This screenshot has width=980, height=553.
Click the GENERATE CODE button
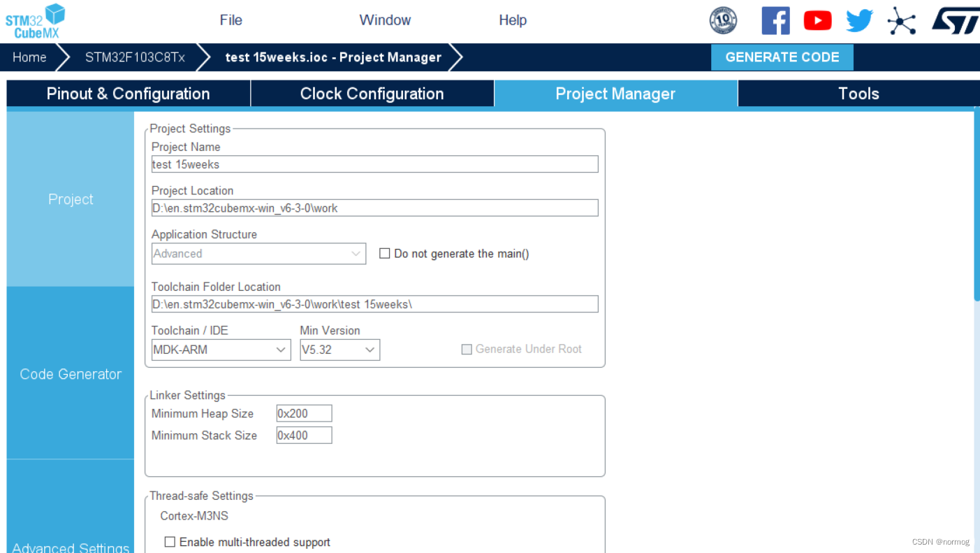pyautogui.click(x=782, y=57)
